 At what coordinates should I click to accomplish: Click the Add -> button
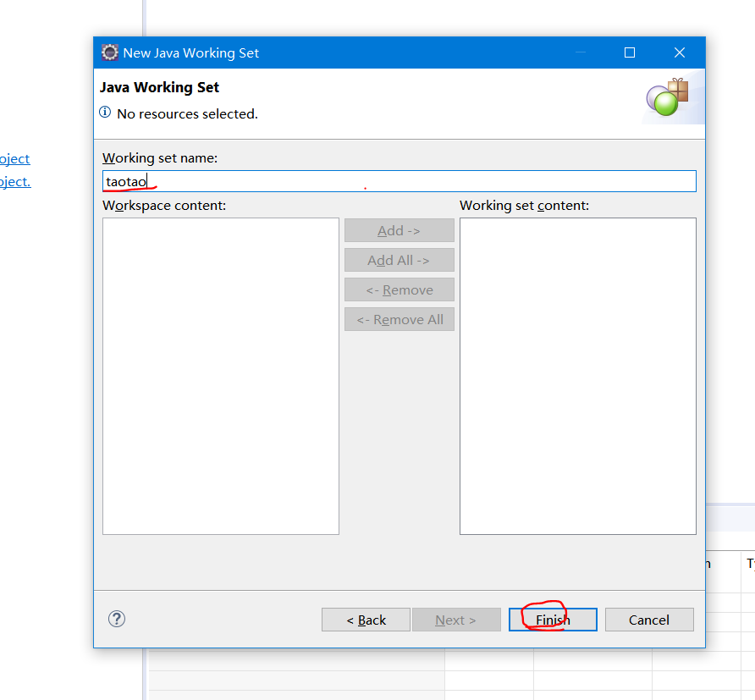[400, 230]
